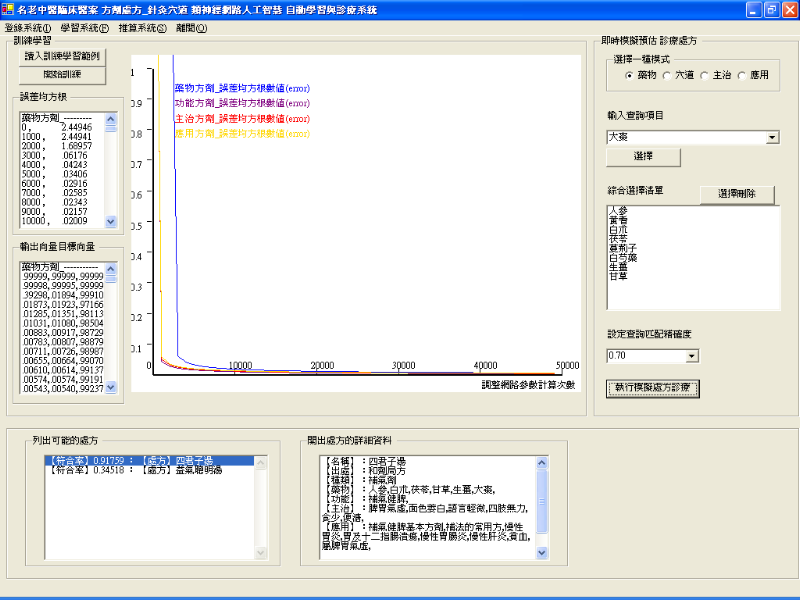
Task: Click the application icon in the title bar
Action: pos(9,9)
